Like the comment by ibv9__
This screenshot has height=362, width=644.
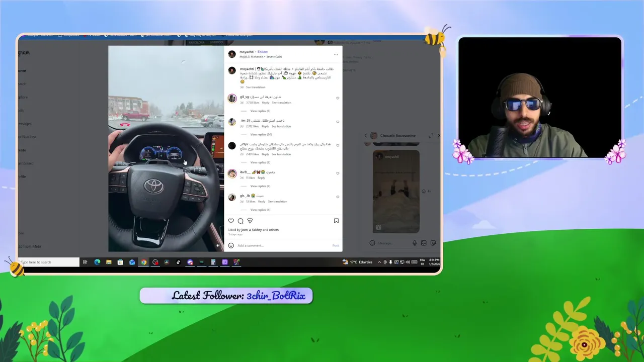coord(338,173)
